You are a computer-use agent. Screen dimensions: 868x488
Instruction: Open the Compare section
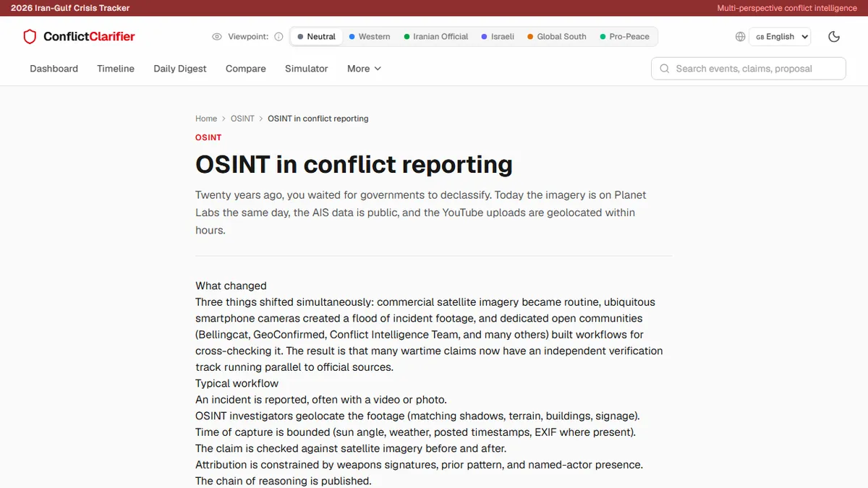246,69
